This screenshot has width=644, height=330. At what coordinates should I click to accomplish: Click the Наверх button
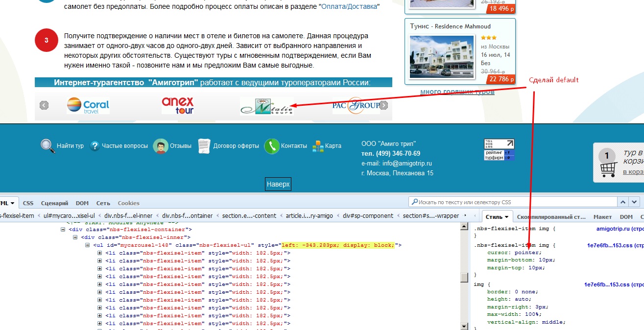tap(278, 184)
